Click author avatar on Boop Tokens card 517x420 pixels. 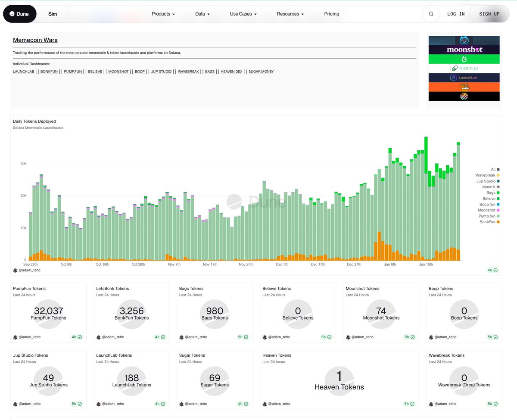[x=431, y=337]
